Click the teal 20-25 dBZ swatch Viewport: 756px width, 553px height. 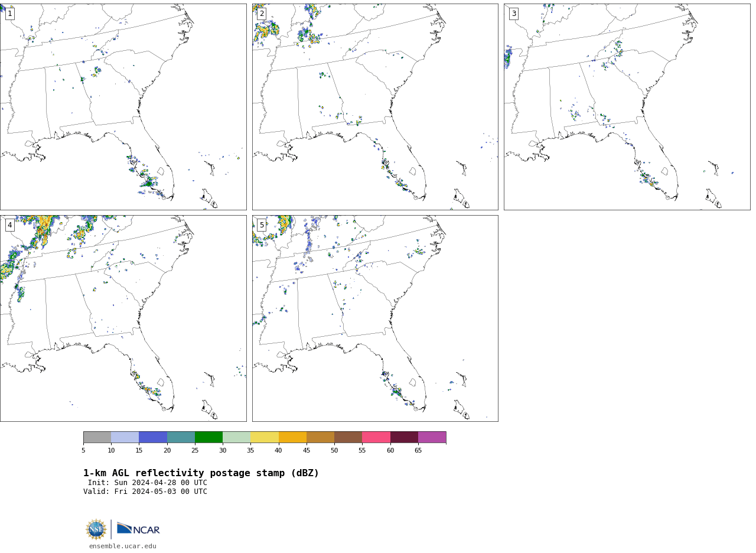coord(181,437)
